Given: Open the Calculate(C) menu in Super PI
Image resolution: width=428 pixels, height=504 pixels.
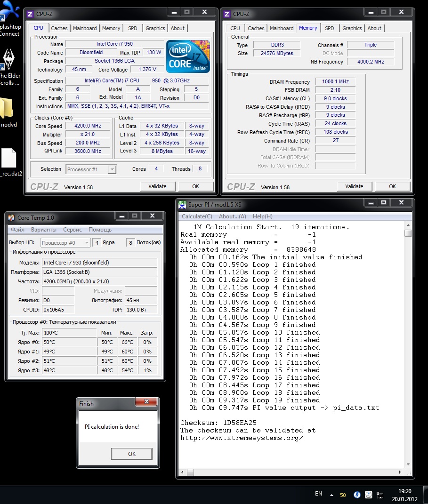Looking at the screenshot, I should pyautogui.click(x=197, y=216).
